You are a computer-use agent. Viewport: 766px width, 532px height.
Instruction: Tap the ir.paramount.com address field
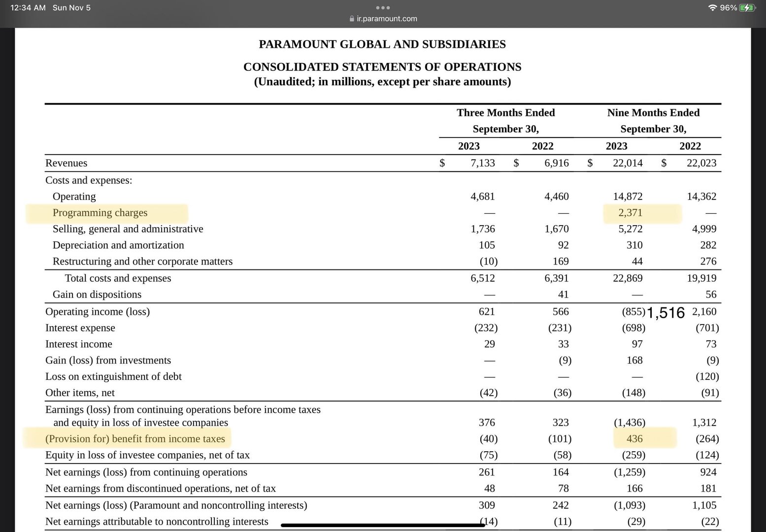point(386,19)
